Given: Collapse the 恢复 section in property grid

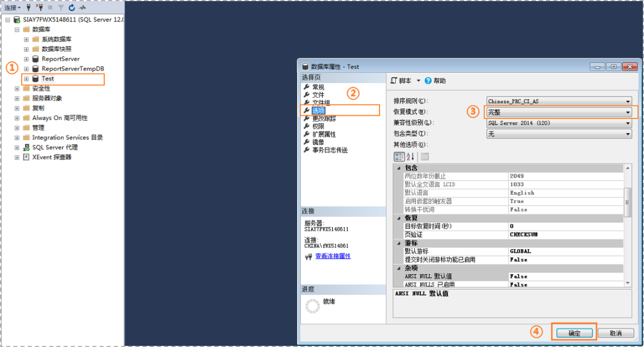Looking at the screenshot, I should (399, 218).
